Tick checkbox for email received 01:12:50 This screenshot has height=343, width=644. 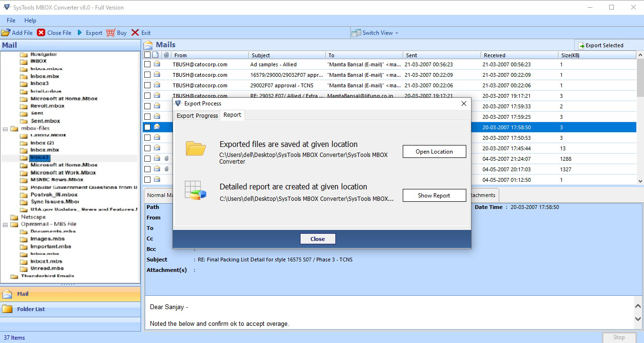tap(148, 180)
